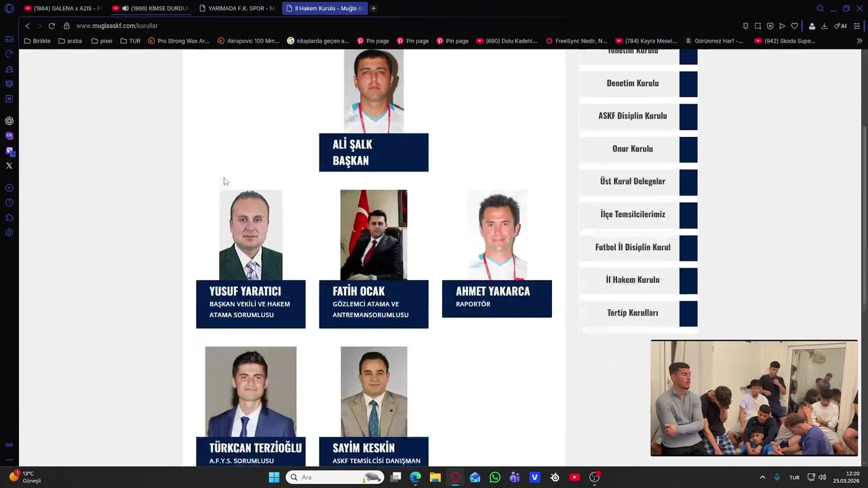This screenshot has width=868, height=488.
Task: Open a new tab with plus button
Action: point(374,8)
